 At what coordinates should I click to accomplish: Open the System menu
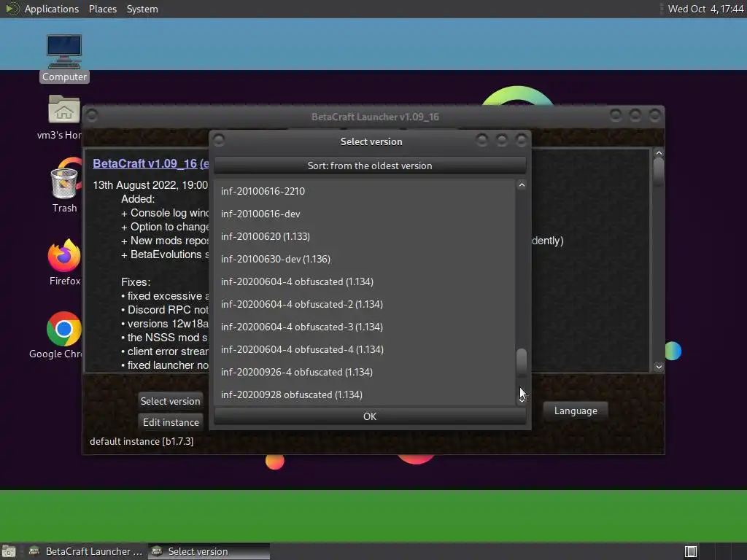click(142, 9)
